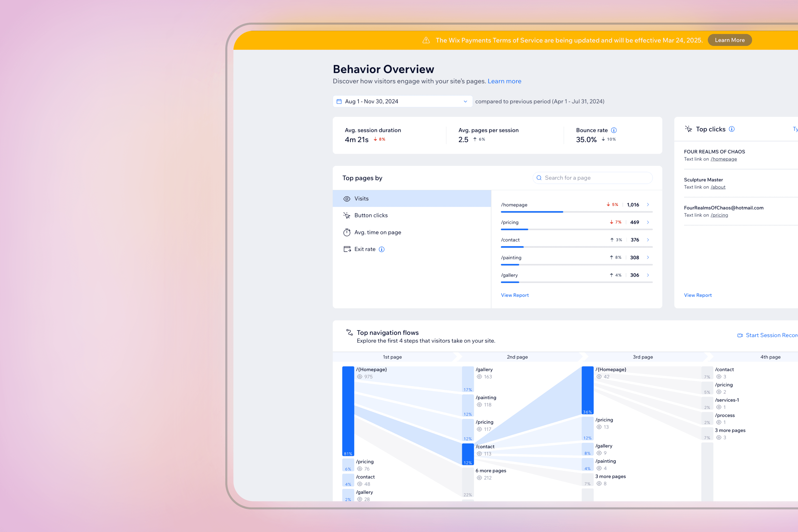Click the Start Session Recording camera icon

[740, 335]
